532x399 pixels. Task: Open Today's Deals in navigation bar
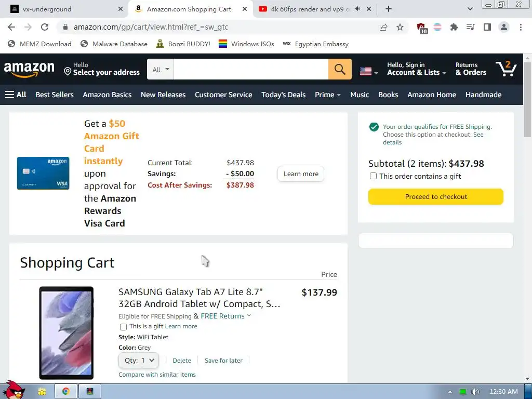click(x=283, y=95)
